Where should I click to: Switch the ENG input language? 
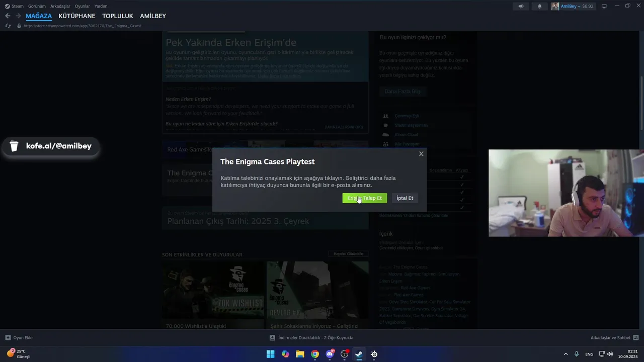[x=589, y=354]
